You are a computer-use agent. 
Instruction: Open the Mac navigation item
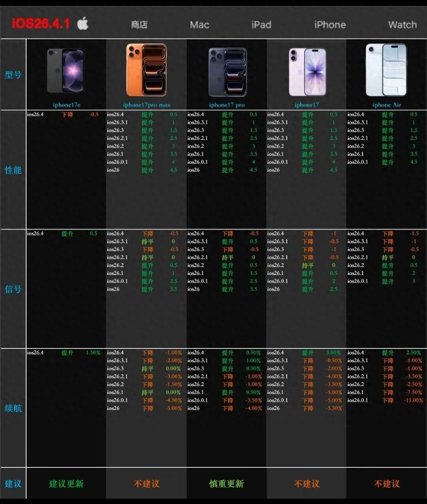[x=199, y=25]
